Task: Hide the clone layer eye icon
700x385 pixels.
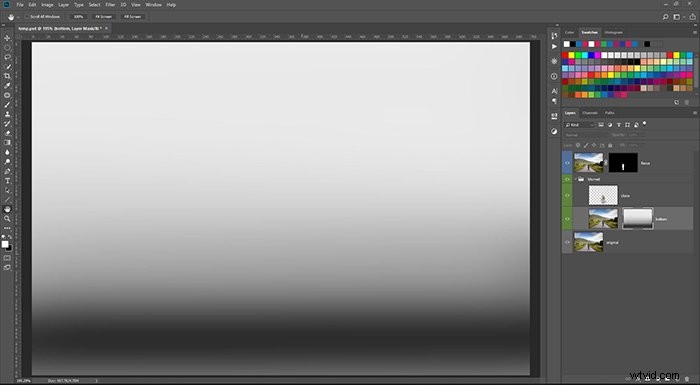Action: (x=567, y=196)
